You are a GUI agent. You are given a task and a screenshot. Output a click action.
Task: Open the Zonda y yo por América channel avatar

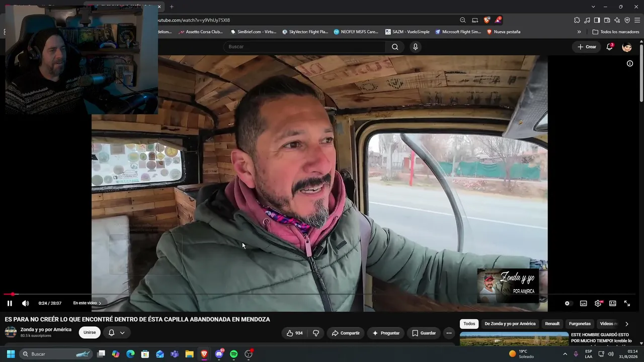(11, 332)
